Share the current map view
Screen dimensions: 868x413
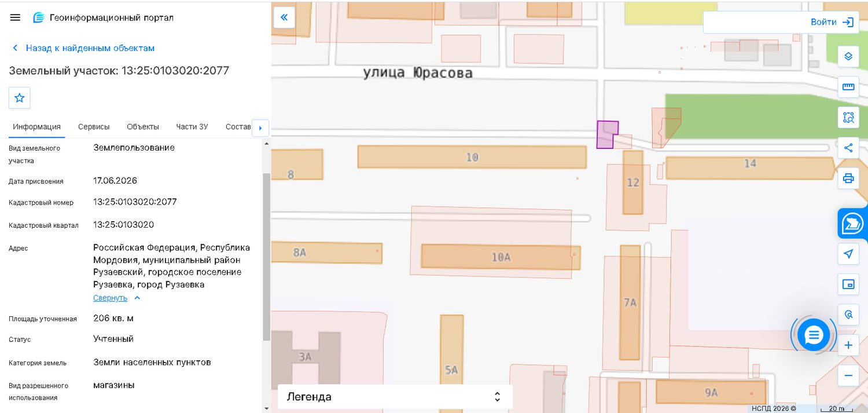click(848, 148)
